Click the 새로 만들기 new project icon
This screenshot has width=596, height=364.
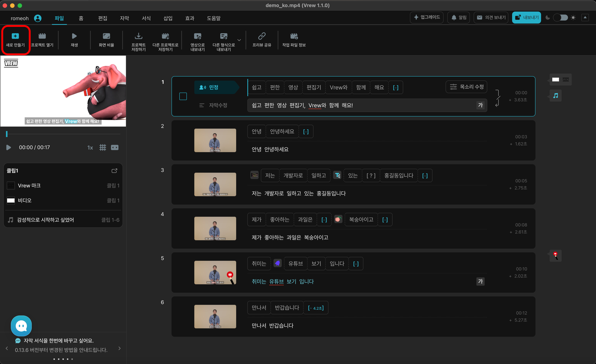click(15, 36)
